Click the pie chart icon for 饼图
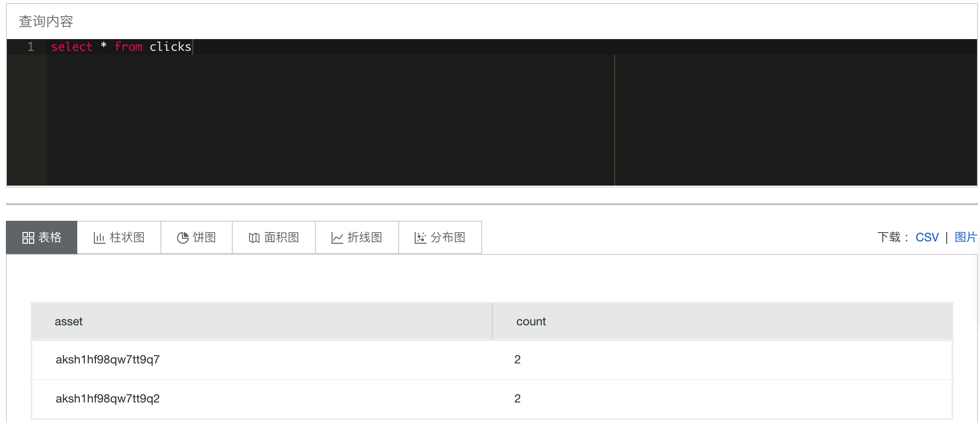 tap(183, 238)
